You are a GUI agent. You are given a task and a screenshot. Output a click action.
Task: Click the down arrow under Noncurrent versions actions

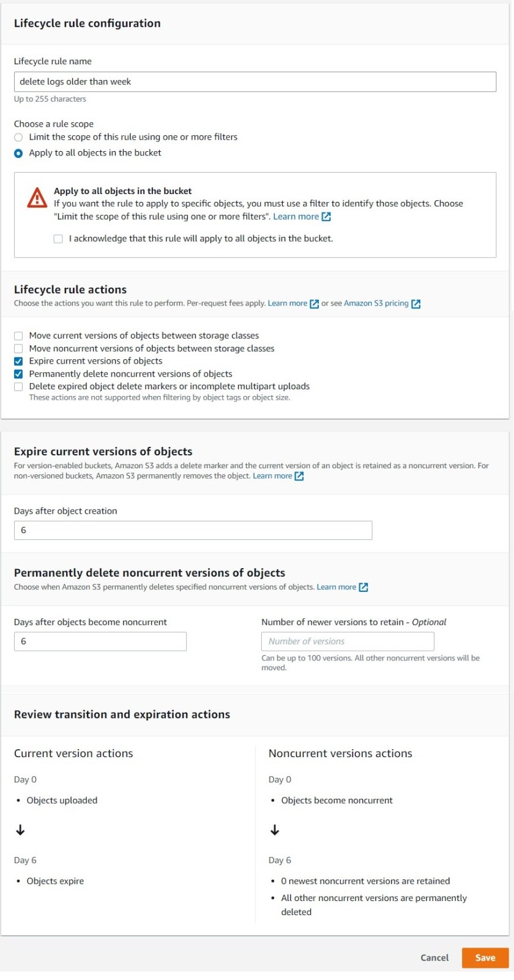tap(275, 830)
